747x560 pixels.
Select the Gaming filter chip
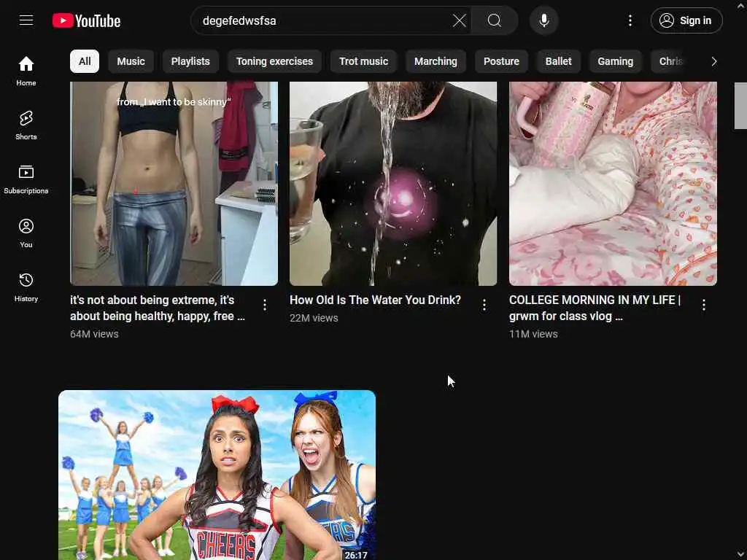click(x=616, y=61)
